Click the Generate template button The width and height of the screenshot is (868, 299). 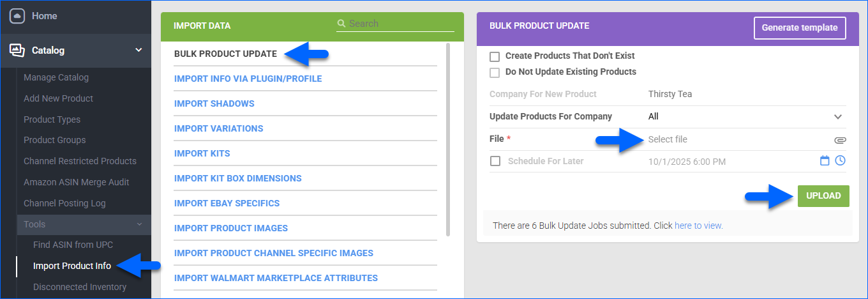[799, 28]
